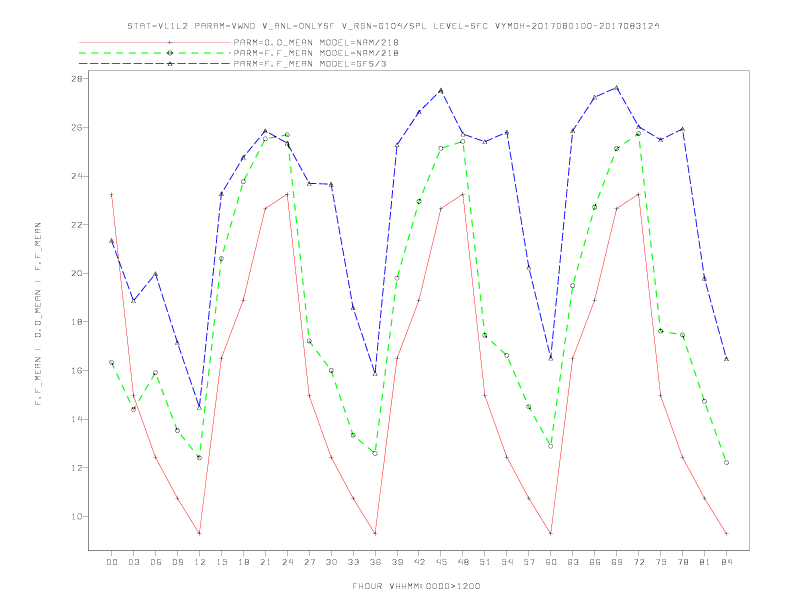Image resolution: width=792 pixels, height=612 pixels.
Task: Click the y-axis tick label 10
Action: click(76, 517)
